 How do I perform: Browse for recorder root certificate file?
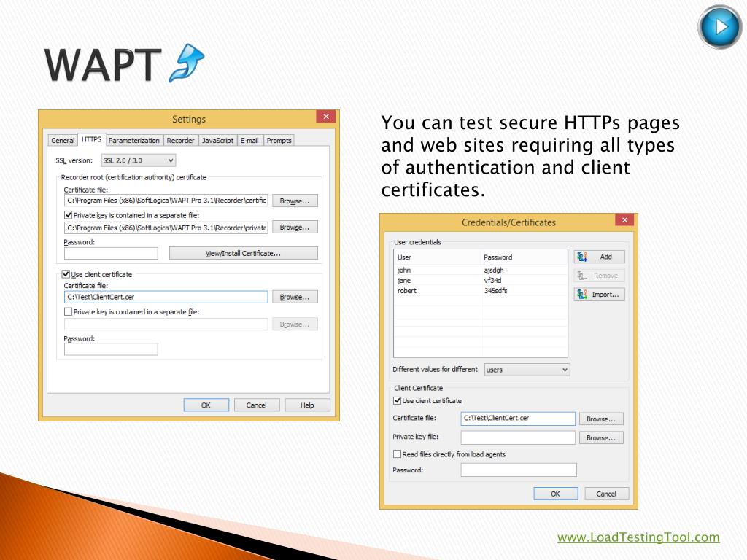pos(295,201)
